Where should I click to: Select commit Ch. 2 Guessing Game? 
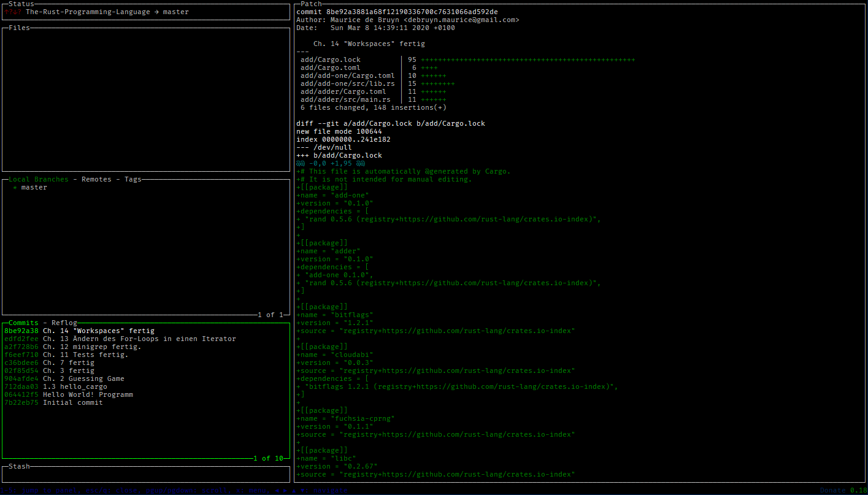tap(64, 378)
